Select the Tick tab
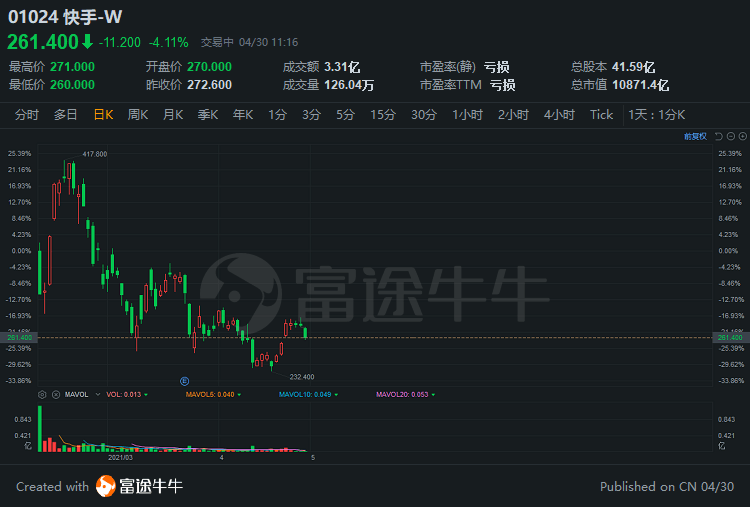Viewport: 750px width, 507px height. pyautogui.click(x=601, y=115)
